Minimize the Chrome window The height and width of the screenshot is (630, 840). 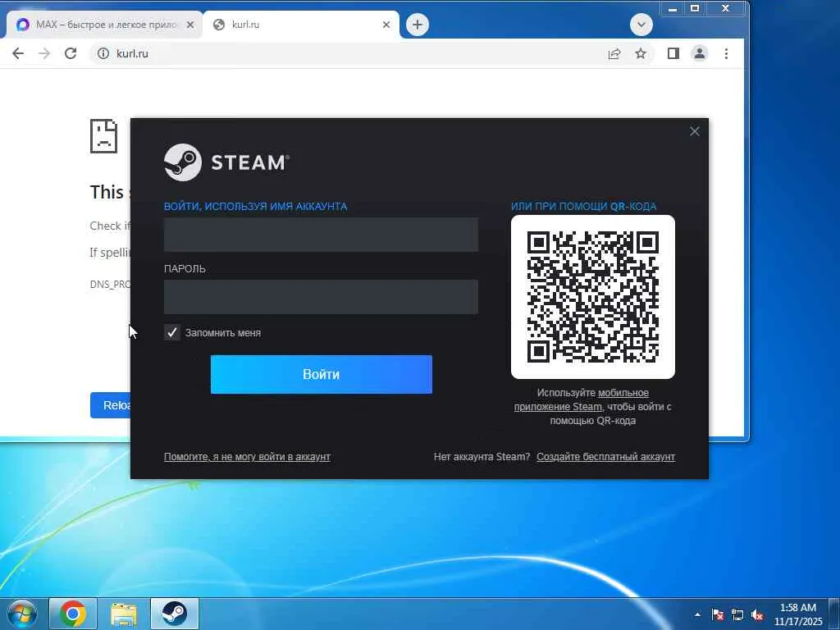[673, 8]
